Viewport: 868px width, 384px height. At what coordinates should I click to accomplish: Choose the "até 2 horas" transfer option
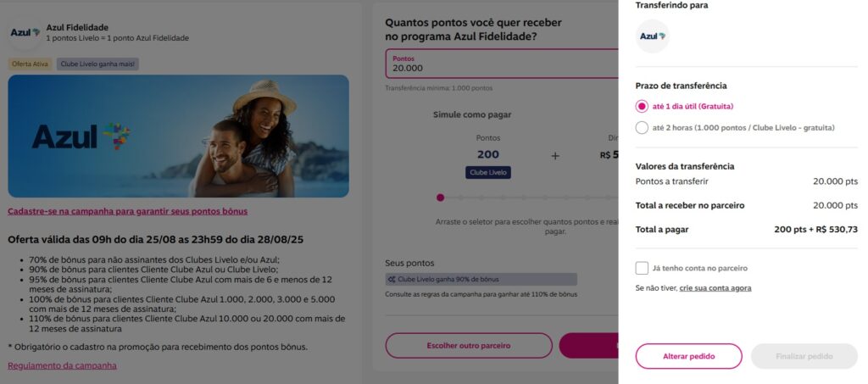[642, 128]
